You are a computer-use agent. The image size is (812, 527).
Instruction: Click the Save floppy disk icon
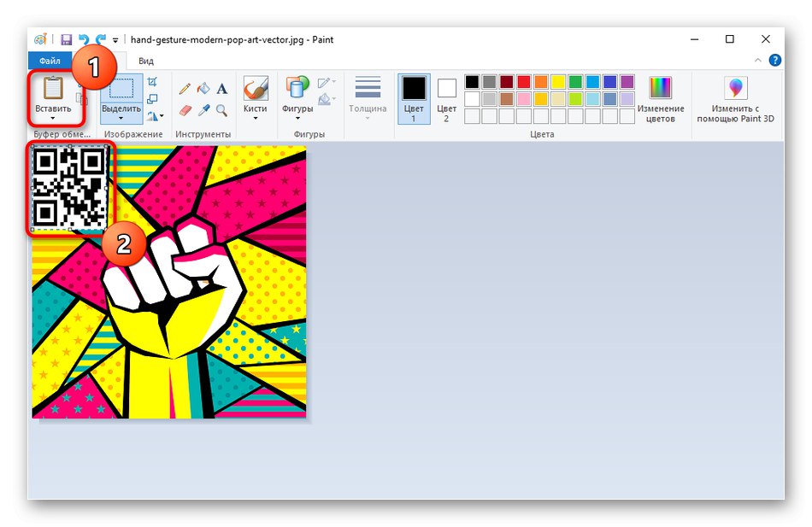[x=67, y=40]
